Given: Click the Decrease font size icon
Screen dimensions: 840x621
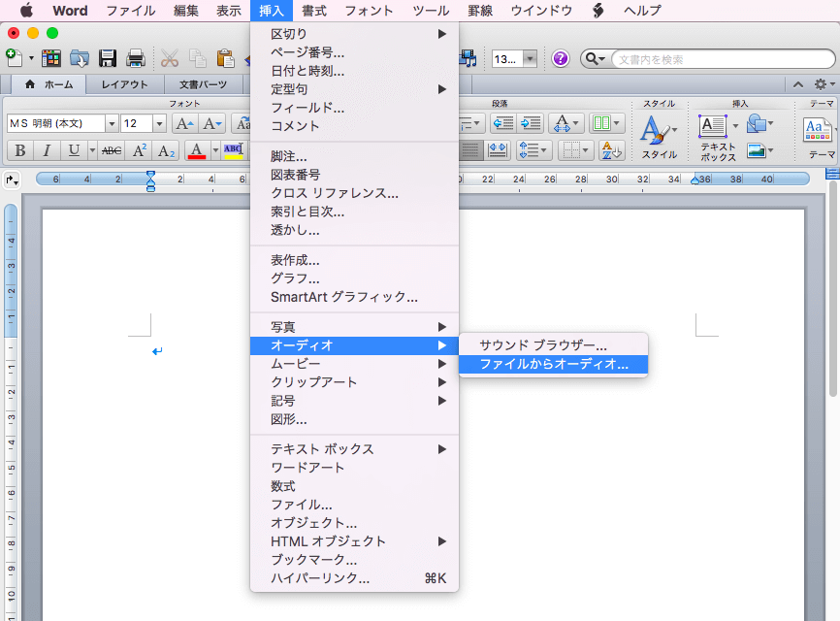Looking at the screenshot, I should [212, 124].
